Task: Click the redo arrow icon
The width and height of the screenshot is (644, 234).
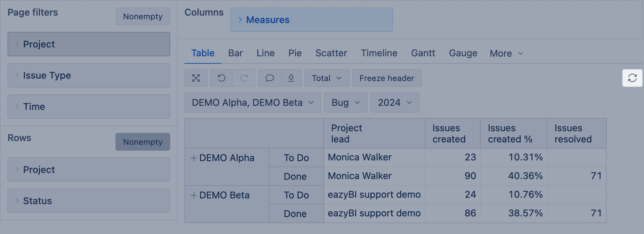Action: (244, 78)
